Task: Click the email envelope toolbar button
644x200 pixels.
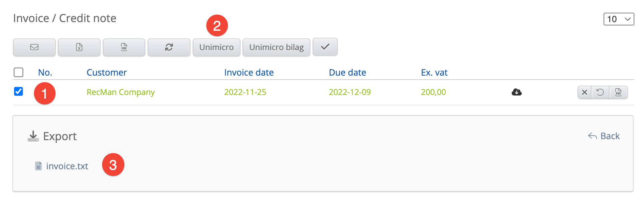Action: coord(34,47)
